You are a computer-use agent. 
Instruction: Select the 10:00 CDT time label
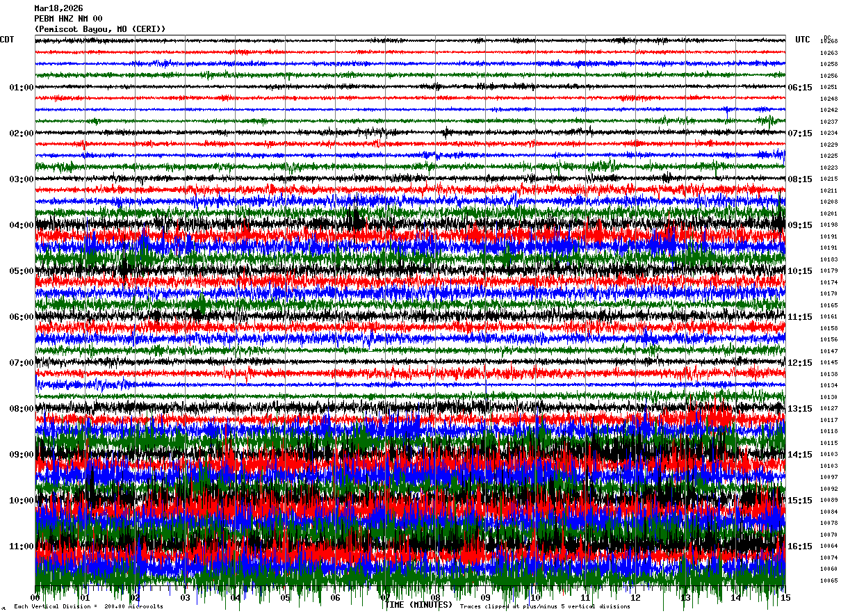tap(22, 501)
